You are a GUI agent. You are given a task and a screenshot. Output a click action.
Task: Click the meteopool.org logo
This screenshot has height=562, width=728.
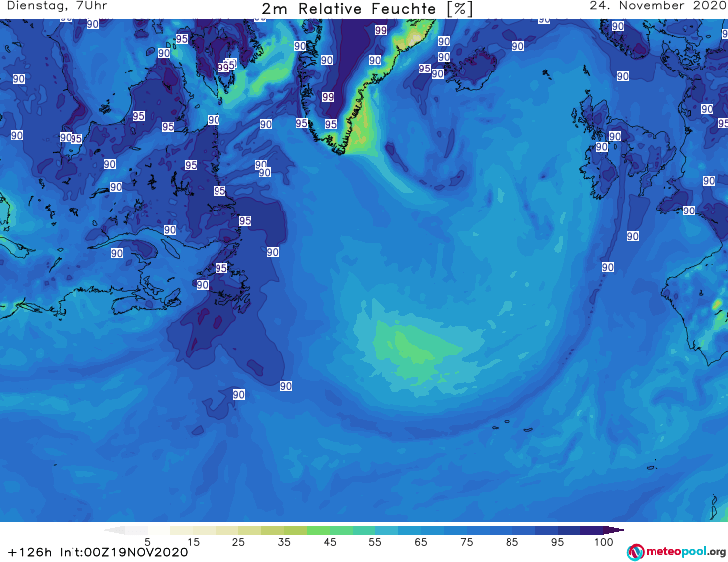[676, 552]
